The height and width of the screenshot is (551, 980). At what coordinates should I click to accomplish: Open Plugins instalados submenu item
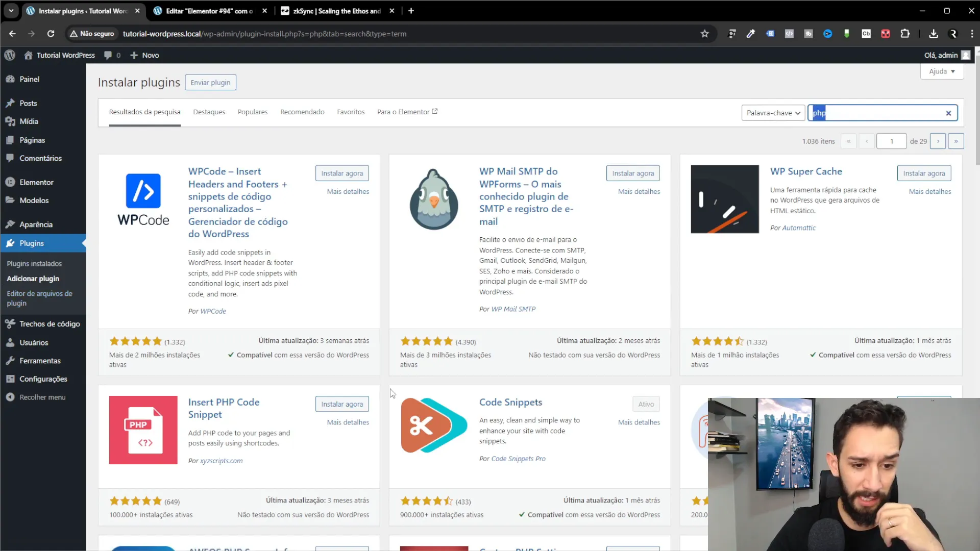34,264
